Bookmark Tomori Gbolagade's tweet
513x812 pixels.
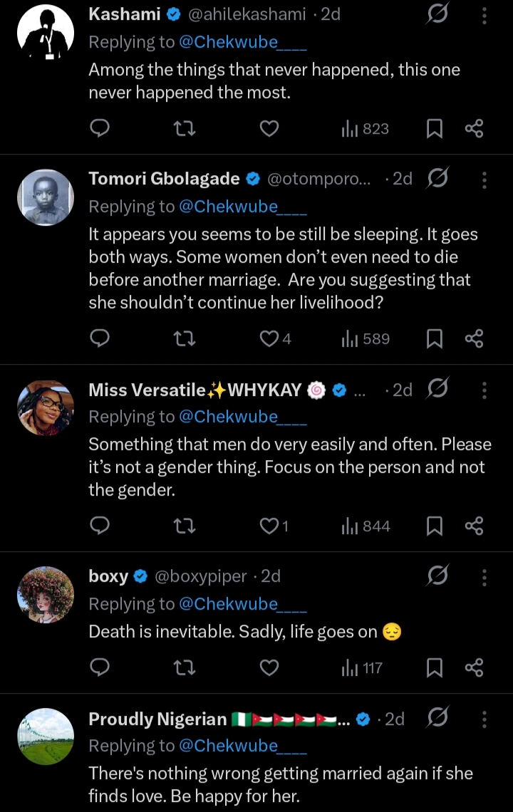click(435, 339)
